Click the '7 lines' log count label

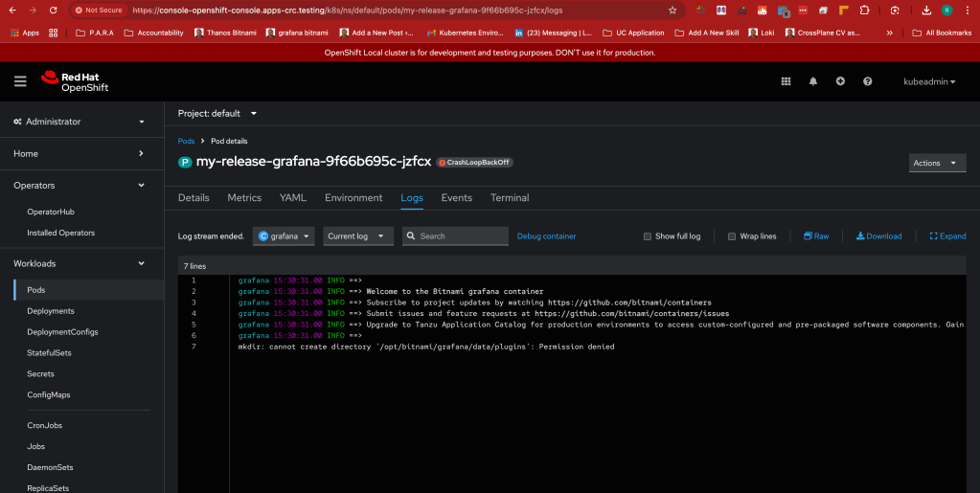click(195, 266)
